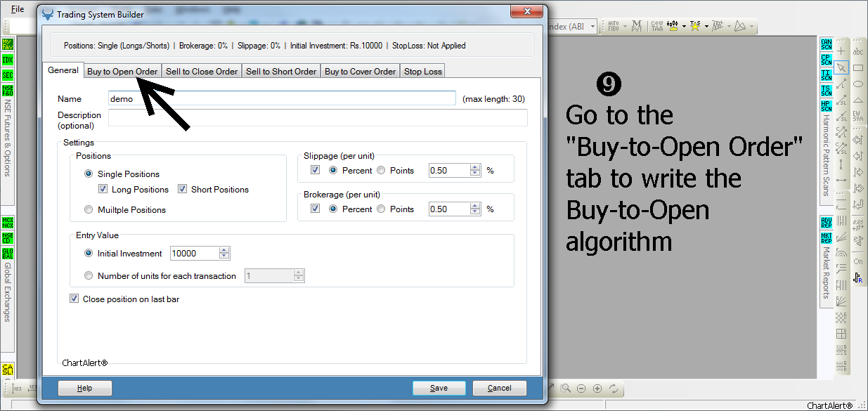This screenshot has height=411, width=868.
Task: Select the abc text annotation tool
Action: 858,51
